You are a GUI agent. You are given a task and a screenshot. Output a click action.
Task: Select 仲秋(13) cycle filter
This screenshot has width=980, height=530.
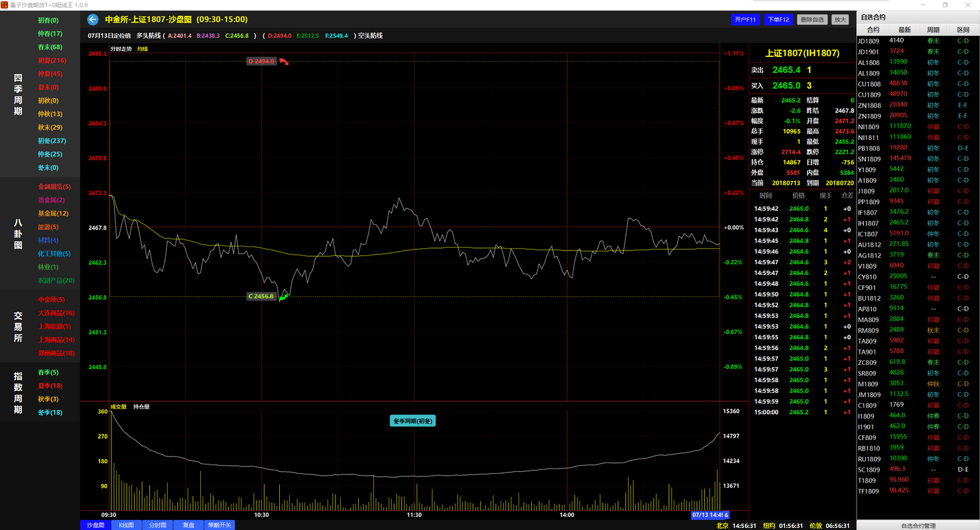click(50, 114)
